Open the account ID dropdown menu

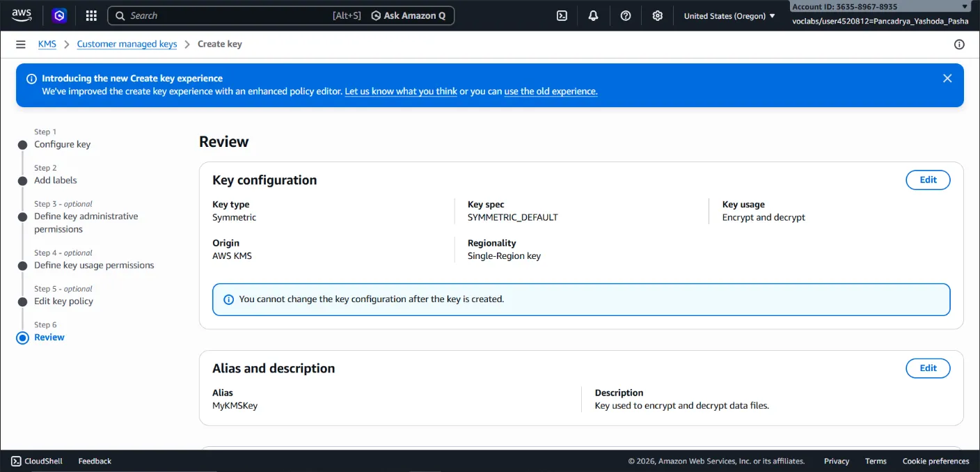point(880,6)
